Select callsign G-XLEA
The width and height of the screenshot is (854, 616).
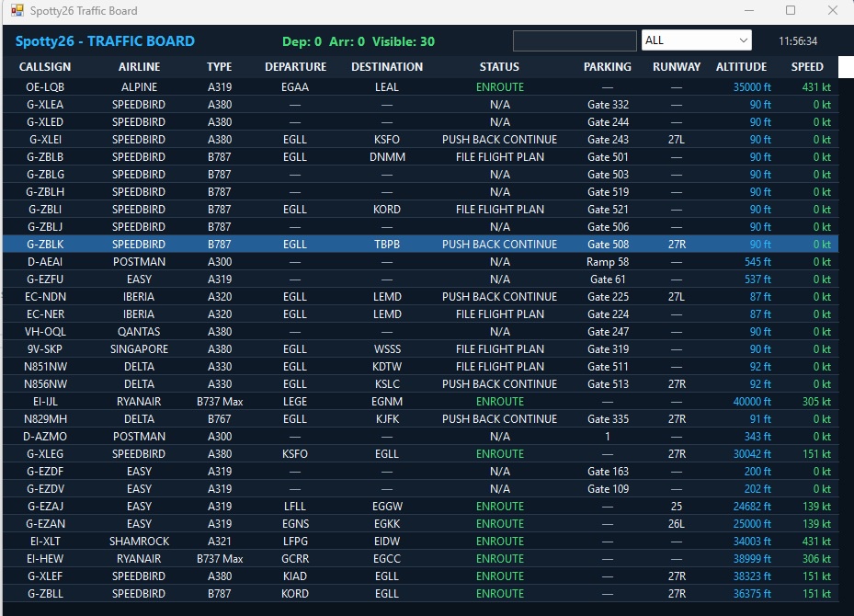tap(45, 105)
